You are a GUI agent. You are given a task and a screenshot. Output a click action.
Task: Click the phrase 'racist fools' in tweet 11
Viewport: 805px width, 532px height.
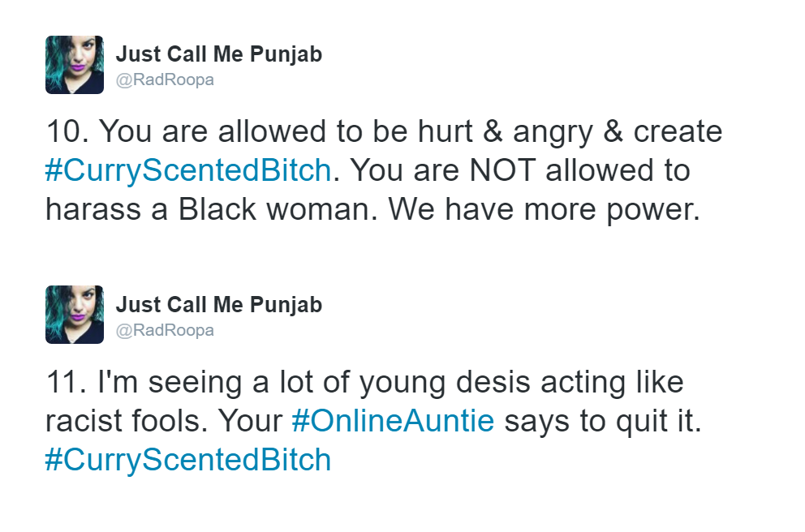[123, 421]
